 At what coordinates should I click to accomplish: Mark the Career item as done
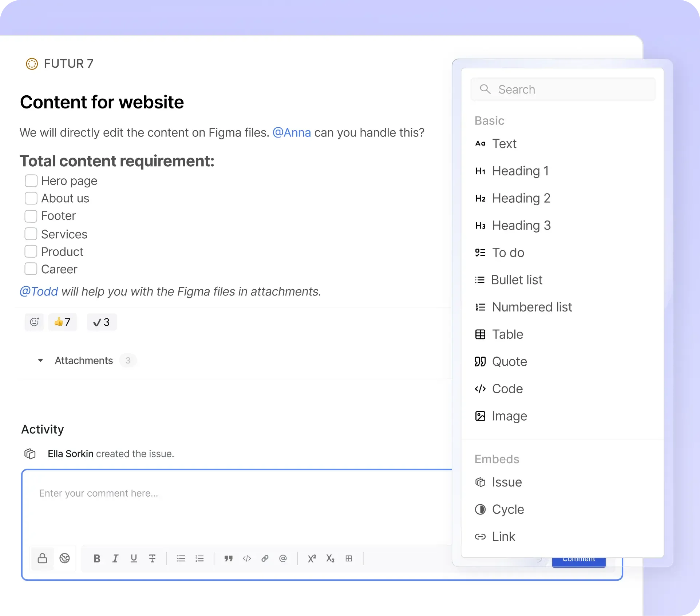click(x=31, y=269)
